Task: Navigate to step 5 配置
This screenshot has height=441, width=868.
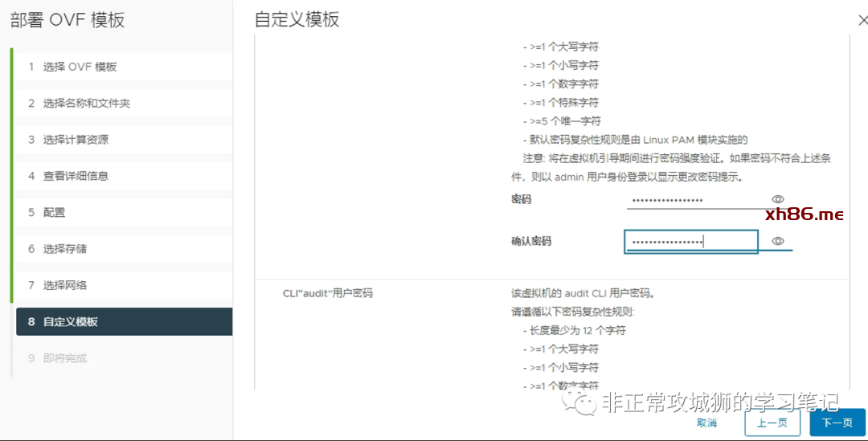Action: point(54,212)
